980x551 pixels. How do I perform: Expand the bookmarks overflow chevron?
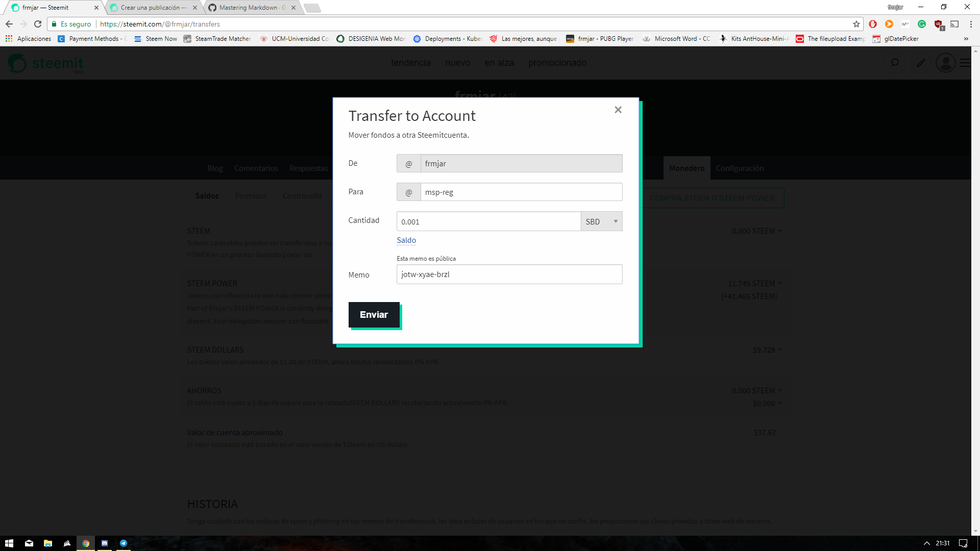(966, 39)
